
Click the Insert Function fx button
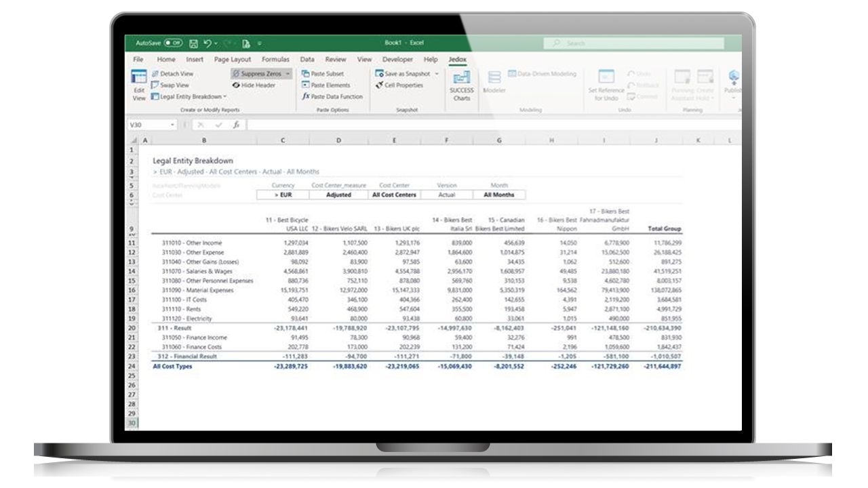coord(235,125)
